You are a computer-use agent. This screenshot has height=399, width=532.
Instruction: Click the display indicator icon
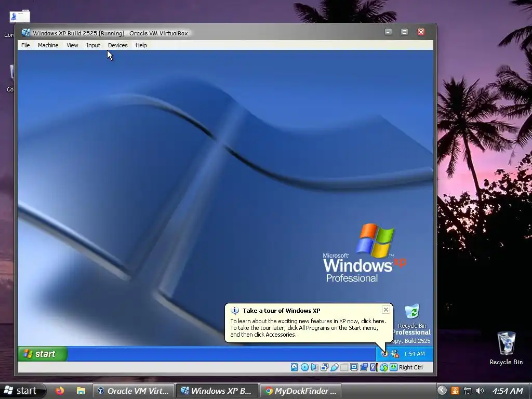point(354,367)
